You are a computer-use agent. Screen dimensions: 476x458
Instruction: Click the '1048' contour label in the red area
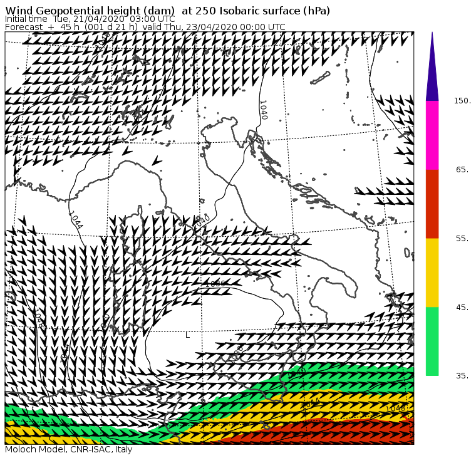click(x=396, y=409)
